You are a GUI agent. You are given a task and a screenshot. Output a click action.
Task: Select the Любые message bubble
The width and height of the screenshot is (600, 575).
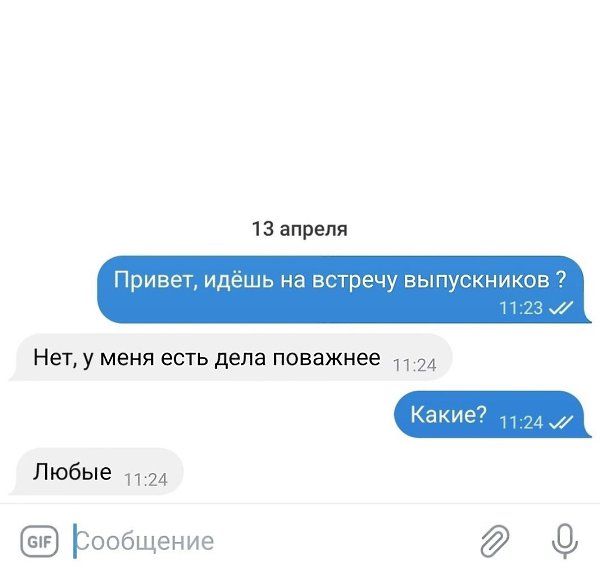point(96,472)
